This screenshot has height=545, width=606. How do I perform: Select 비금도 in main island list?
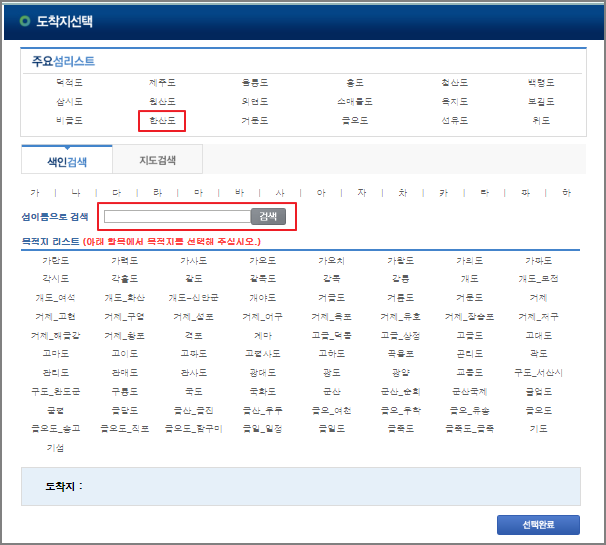pyautogui.click(x=69, y=121)
